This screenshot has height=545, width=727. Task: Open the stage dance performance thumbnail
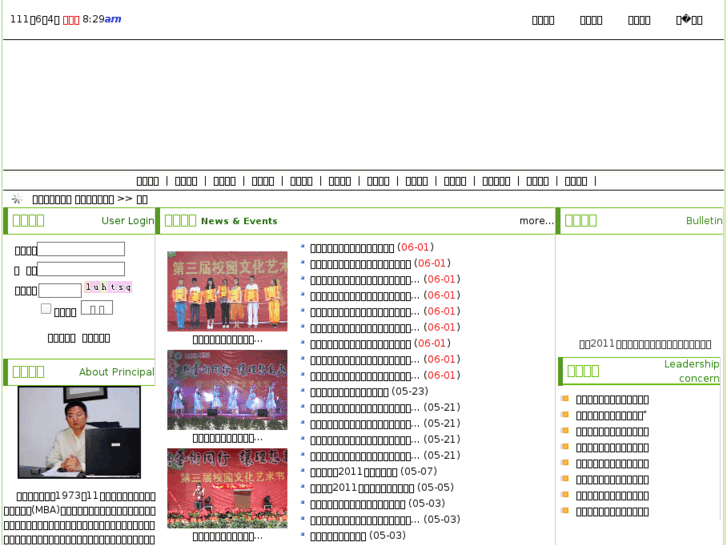(227, 390)
